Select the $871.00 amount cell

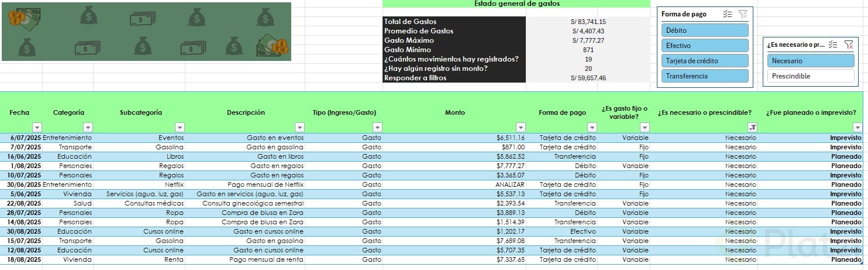[454, 147]
